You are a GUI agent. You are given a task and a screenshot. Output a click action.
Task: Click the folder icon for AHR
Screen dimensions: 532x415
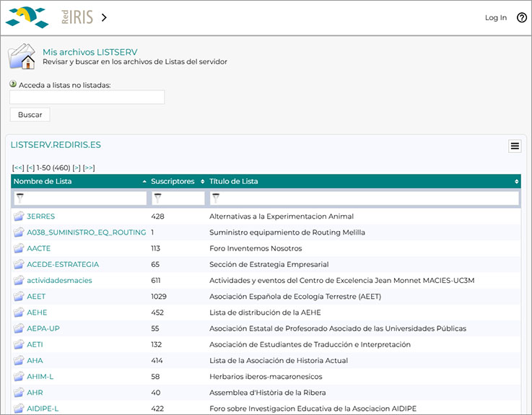point(19,392)
